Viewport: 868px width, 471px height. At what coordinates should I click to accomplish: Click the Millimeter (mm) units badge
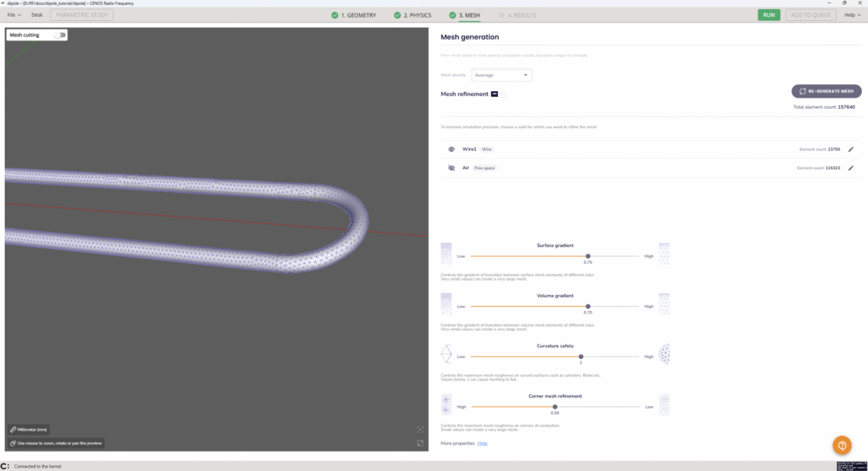[x=29, y=430]
